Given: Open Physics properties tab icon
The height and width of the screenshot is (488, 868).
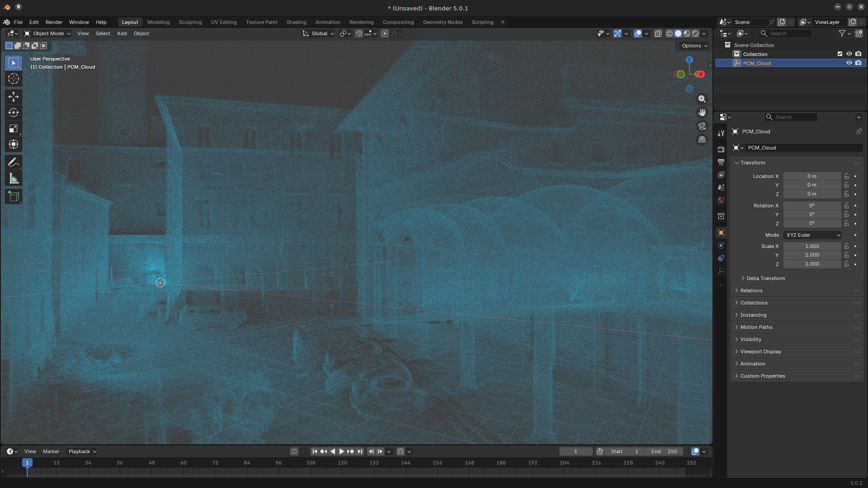Looking at the screenshot, I should coord(721,245).
